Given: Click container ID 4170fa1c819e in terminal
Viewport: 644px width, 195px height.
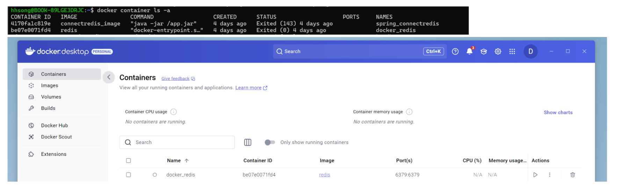Looking at the screenshot, I should [31, 24].
